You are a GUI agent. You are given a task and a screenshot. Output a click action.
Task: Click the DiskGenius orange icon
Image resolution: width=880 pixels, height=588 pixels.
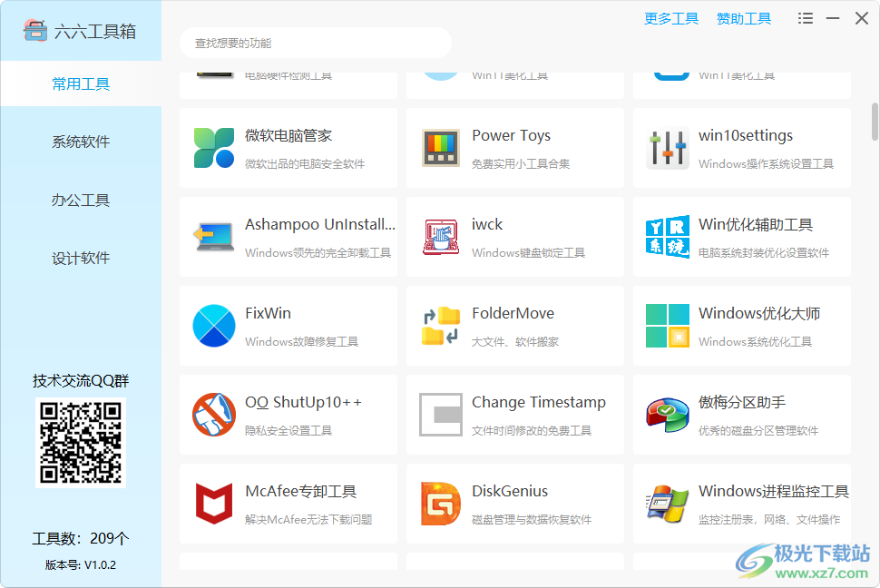coord(441,504)
